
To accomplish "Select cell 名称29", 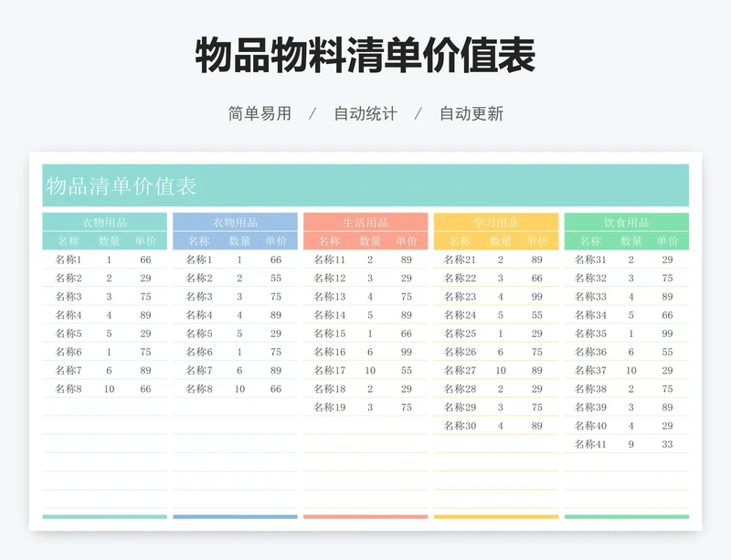I will [461, 407].
